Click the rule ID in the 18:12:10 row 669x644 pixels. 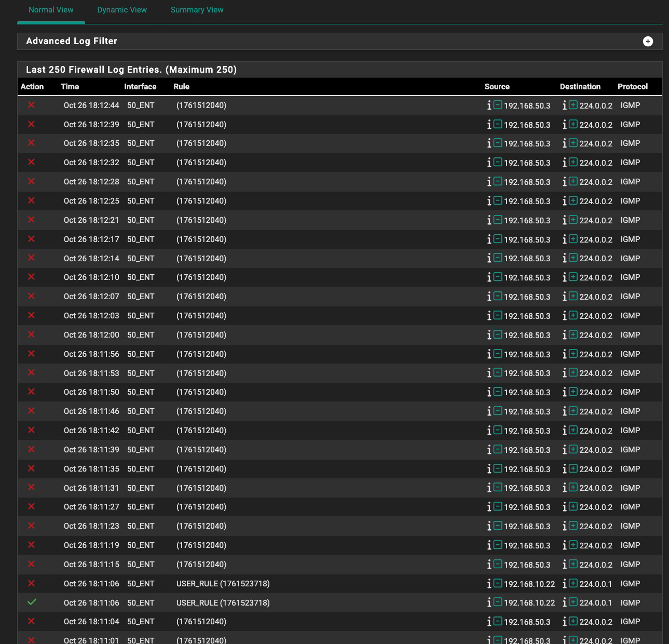point(201,277)
